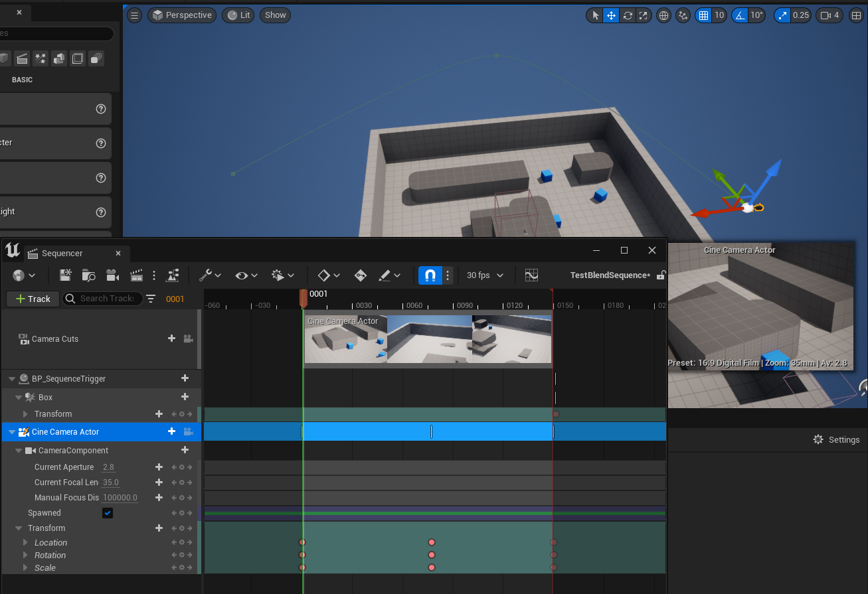
Task: Open the Perspective viewport menu
Action: click(x=181, y=15)
